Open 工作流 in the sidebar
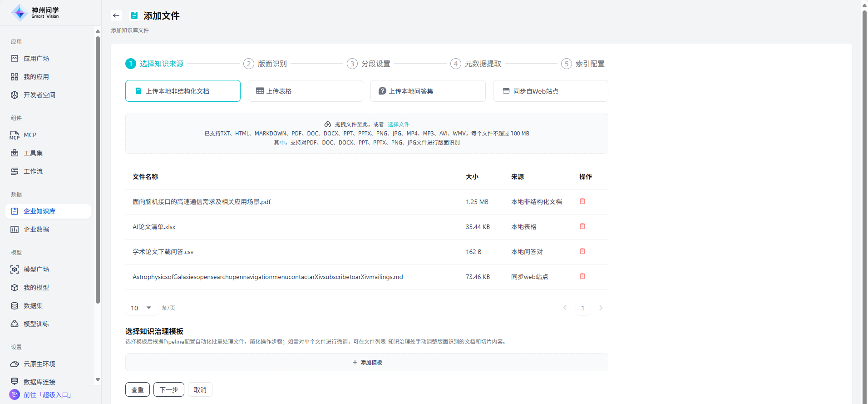 coord(33,171)
